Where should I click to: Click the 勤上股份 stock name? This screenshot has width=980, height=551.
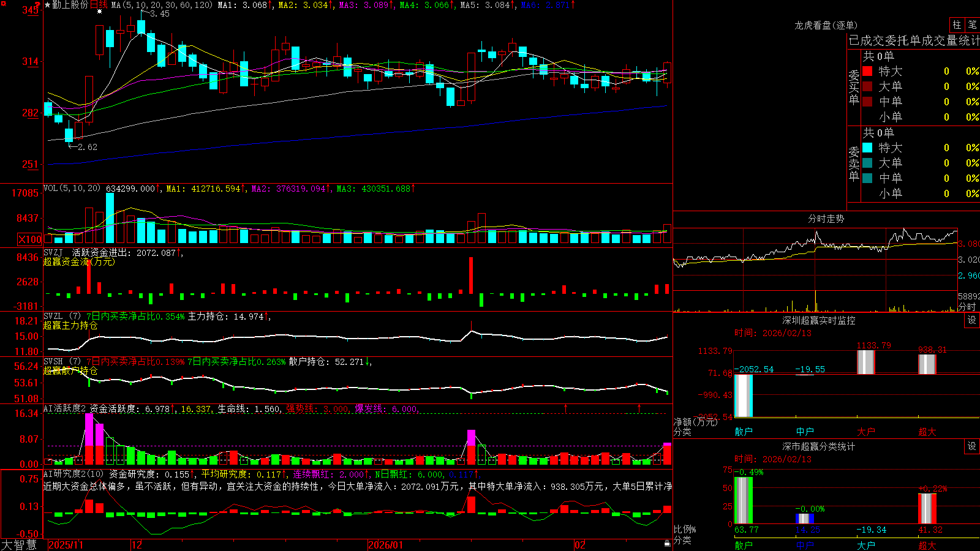[x=70, y=5]
